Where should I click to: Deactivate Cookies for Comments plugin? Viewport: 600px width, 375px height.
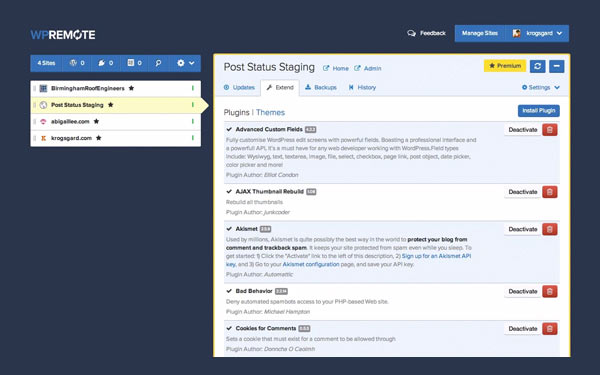[x=523, y=329]
